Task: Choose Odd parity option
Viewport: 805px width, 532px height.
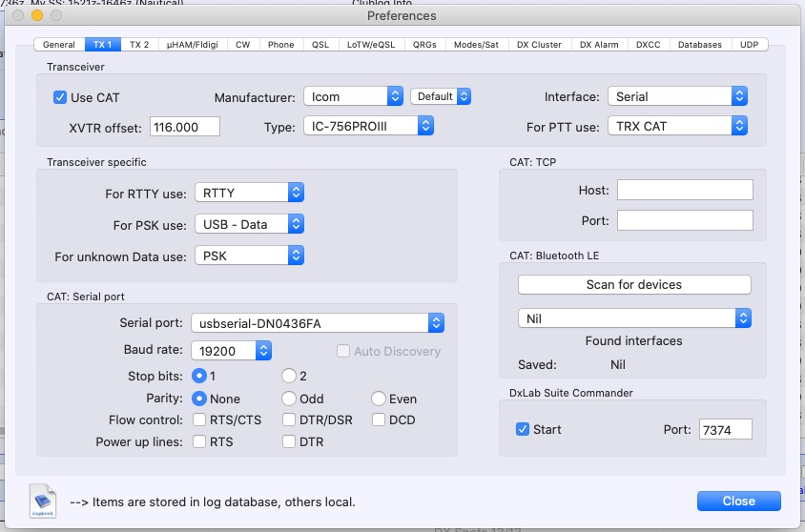Action: 289,399
